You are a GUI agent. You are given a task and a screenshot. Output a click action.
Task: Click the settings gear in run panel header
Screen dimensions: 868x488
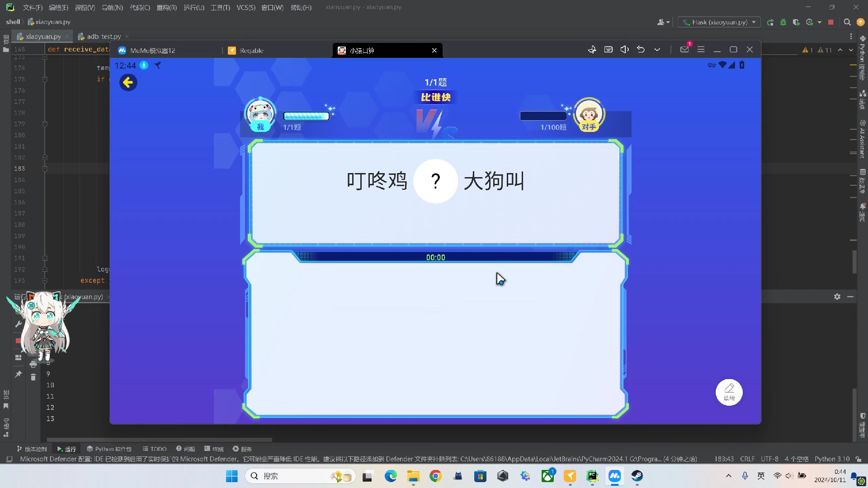[x=837, y=297]
